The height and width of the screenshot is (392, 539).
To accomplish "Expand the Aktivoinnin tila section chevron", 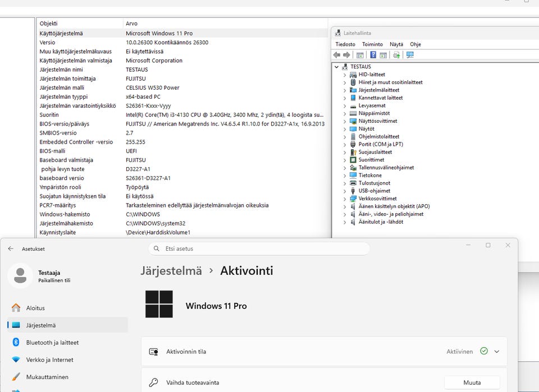I will point(497,352).
